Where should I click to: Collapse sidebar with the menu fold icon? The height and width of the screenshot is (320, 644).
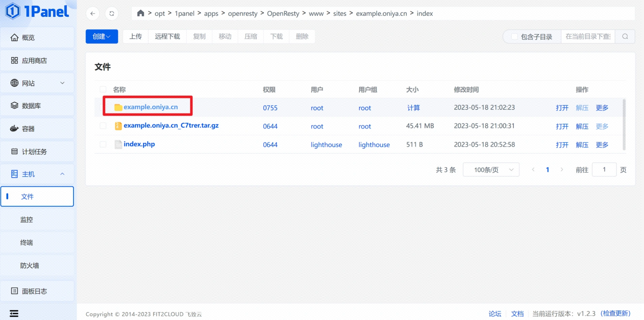[x=14, y=313]
